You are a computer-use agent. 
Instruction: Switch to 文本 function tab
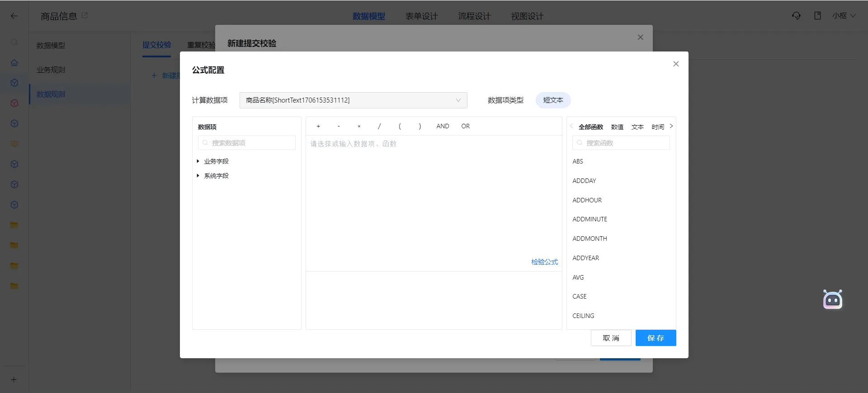637,127
